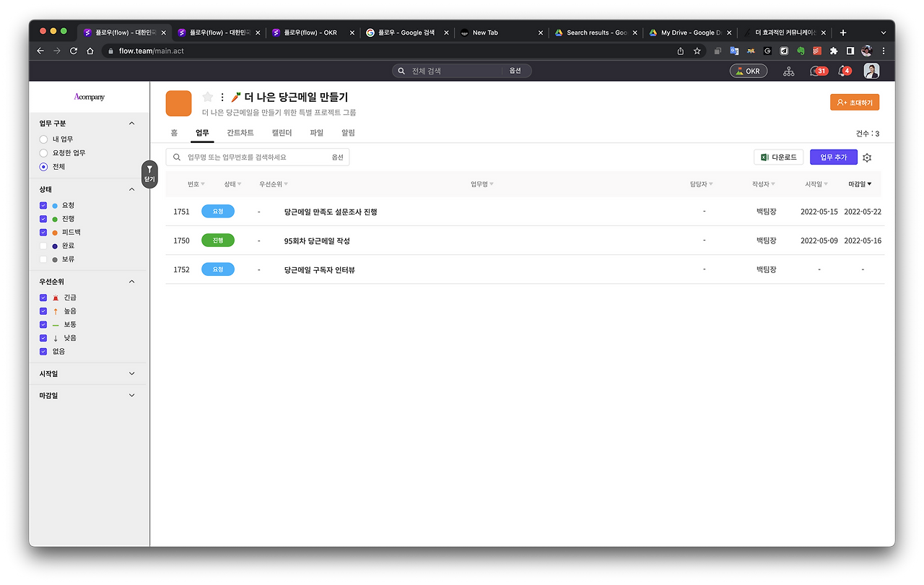Switch to the 간트차트 tab
The width and height of the screenshot is (924, 585).
click(240, 133)
